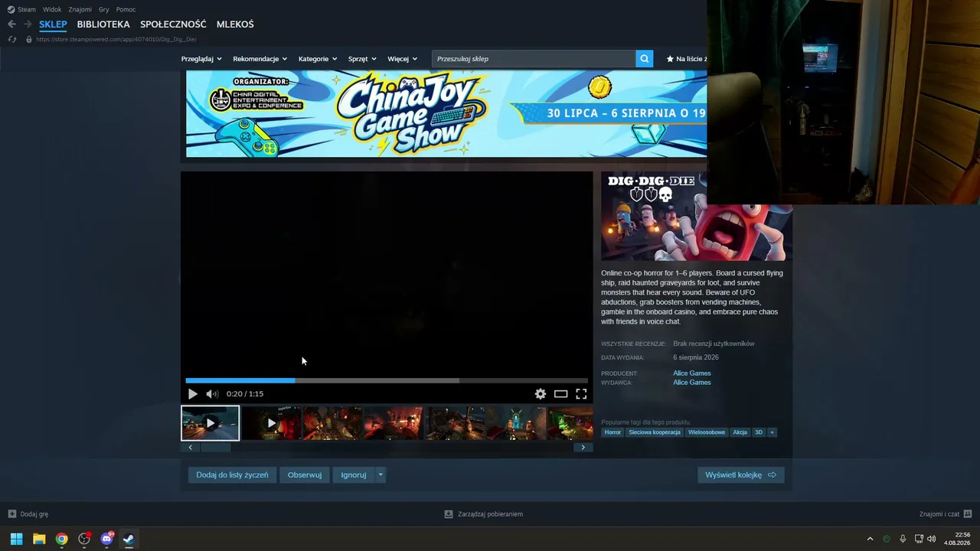The width and height of the screenshot is (980, 551).
Task: Select the Akcja tag
Action: click(740, 432)
